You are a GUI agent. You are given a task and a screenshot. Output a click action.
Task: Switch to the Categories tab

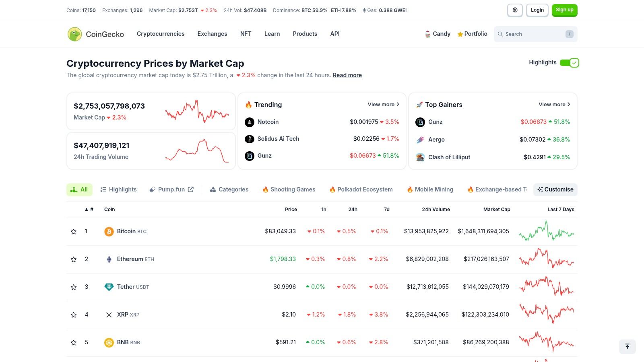[x=229, y=189]
